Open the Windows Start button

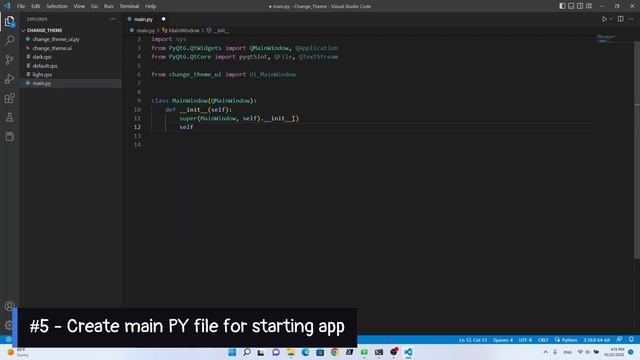[232, 352]
